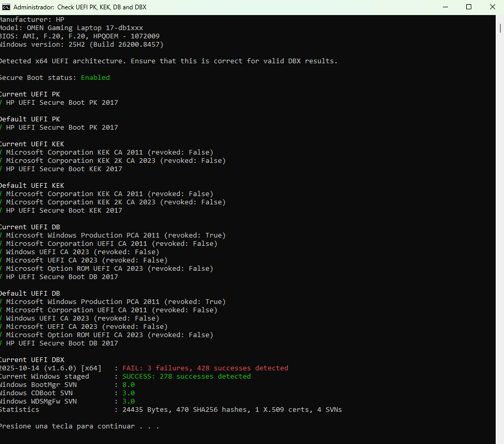
Task: Close the Check UEFI console window
Action: [x=492, y=7]
